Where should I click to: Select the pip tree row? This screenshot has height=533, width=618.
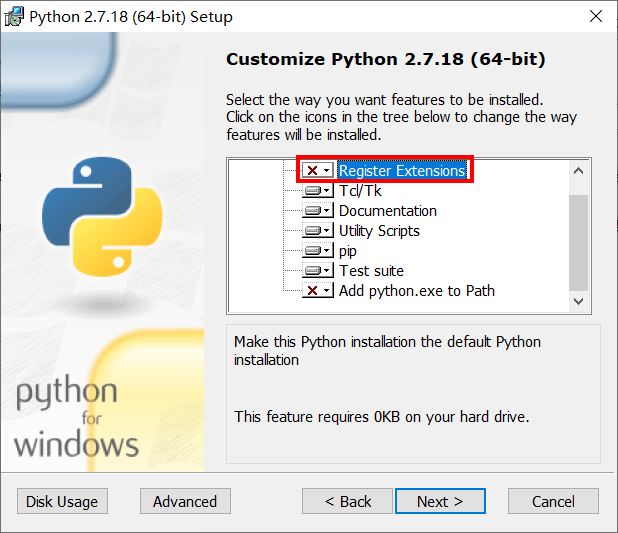(x=348, y=251)
